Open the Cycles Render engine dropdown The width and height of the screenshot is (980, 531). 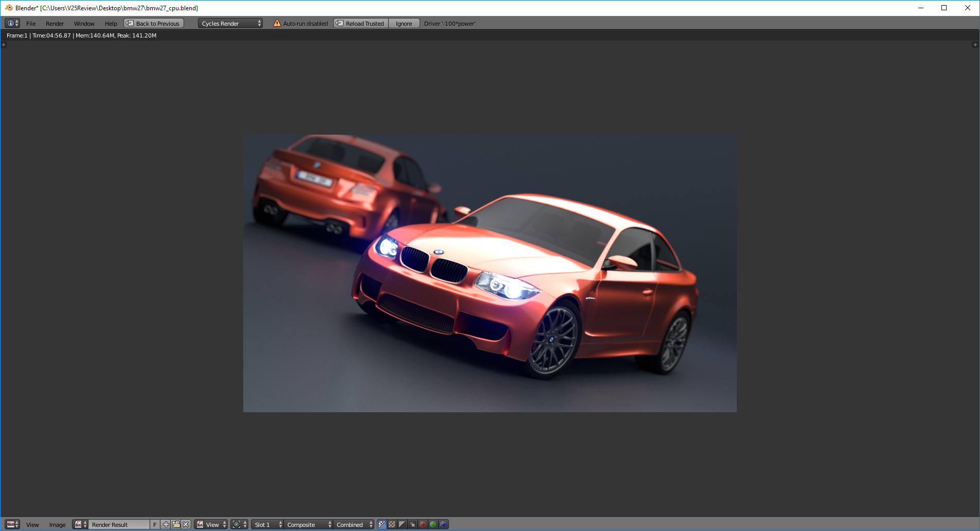click(230, 23)
